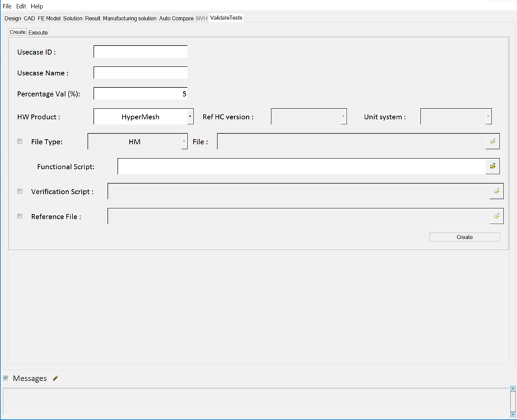Click the Create button

[464, 237]
